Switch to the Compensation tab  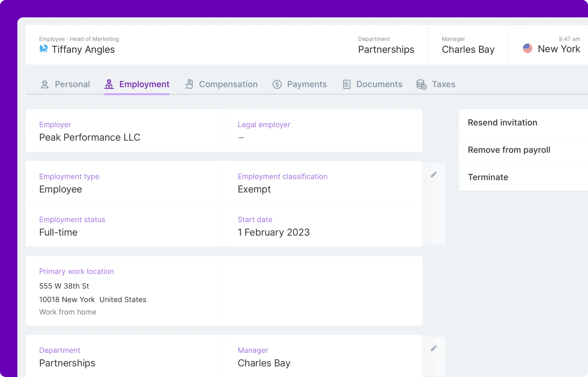pos(228,84)
